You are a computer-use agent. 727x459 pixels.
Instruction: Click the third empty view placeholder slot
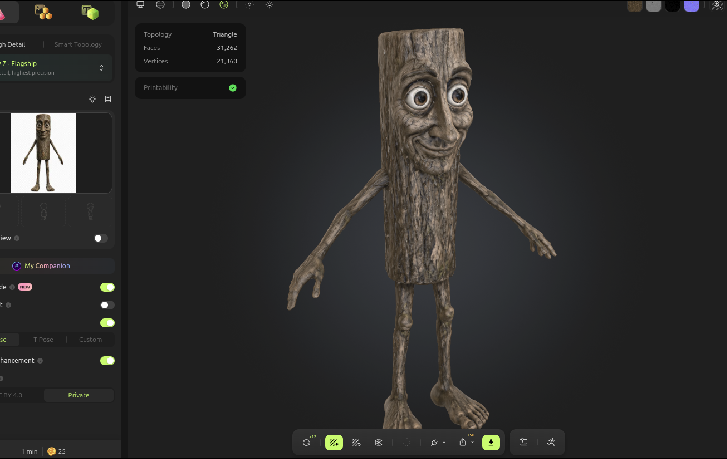90,211
